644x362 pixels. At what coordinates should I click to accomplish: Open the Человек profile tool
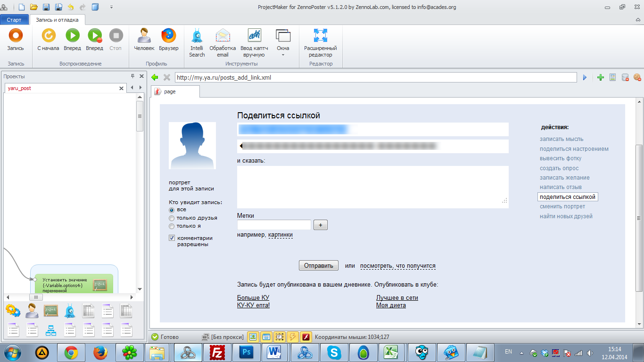point(144,40)
